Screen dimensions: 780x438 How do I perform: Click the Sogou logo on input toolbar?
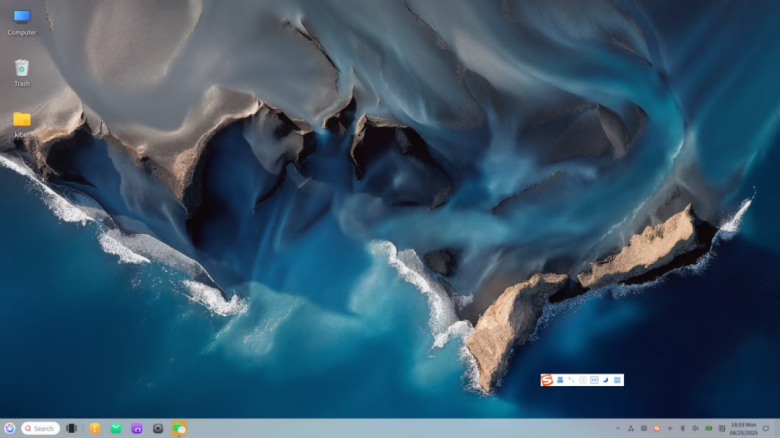[x=547, y=380]
